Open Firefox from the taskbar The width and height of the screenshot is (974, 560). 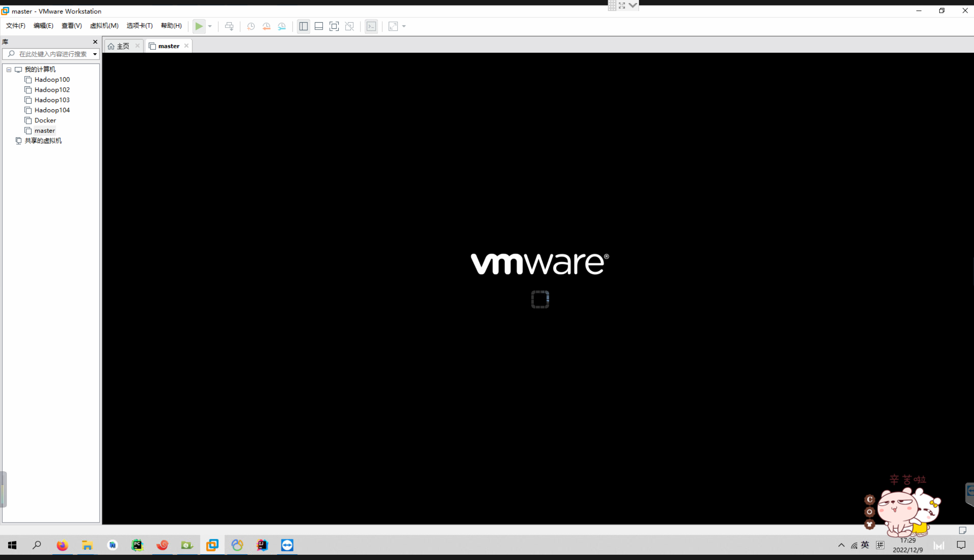[62, 545]
